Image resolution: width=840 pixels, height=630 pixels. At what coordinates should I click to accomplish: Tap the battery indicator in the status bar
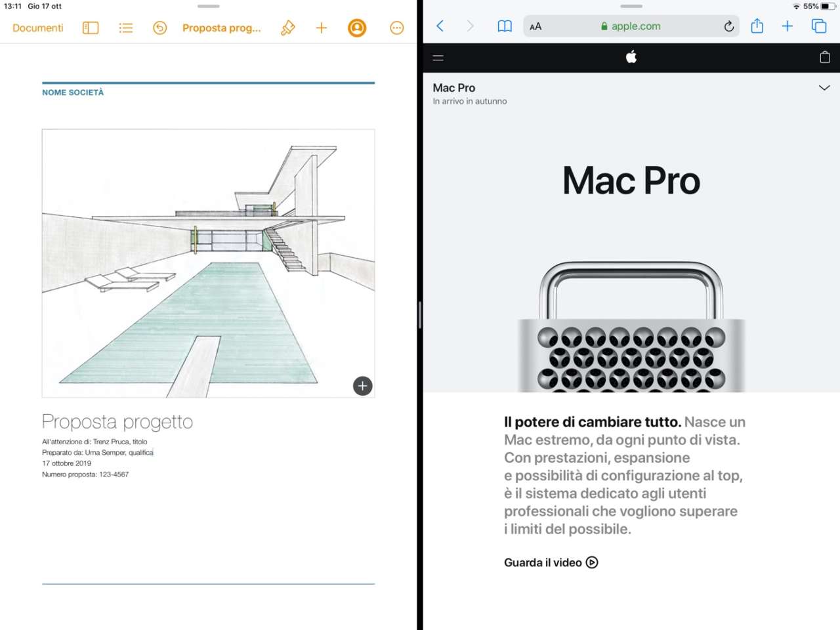click(828, 7)
